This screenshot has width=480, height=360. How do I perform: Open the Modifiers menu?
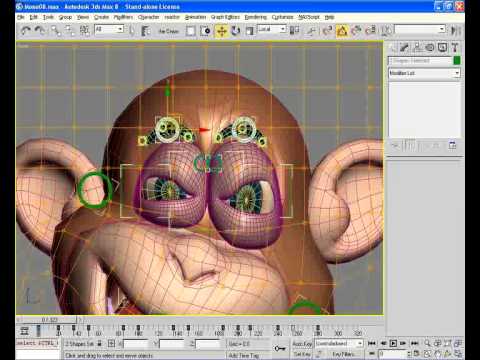tap(123, 17)
